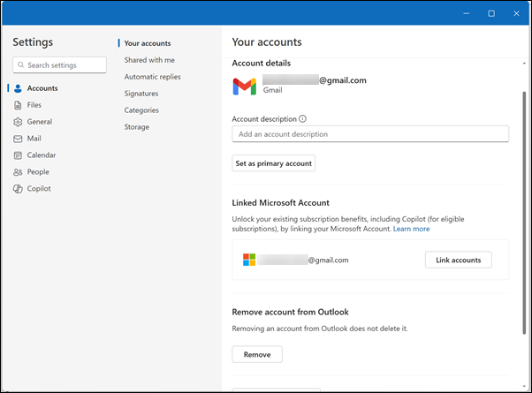
Task: Click the People icon in sidebar
Action: pos(18,172)
